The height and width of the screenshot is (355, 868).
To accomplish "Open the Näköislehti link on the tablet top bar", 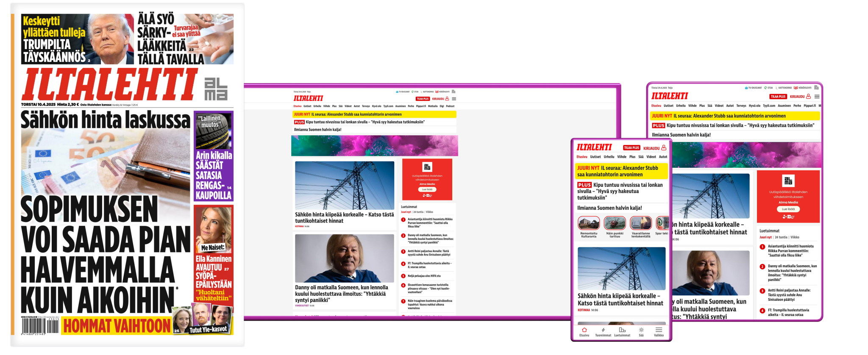I will pos(803,88).
